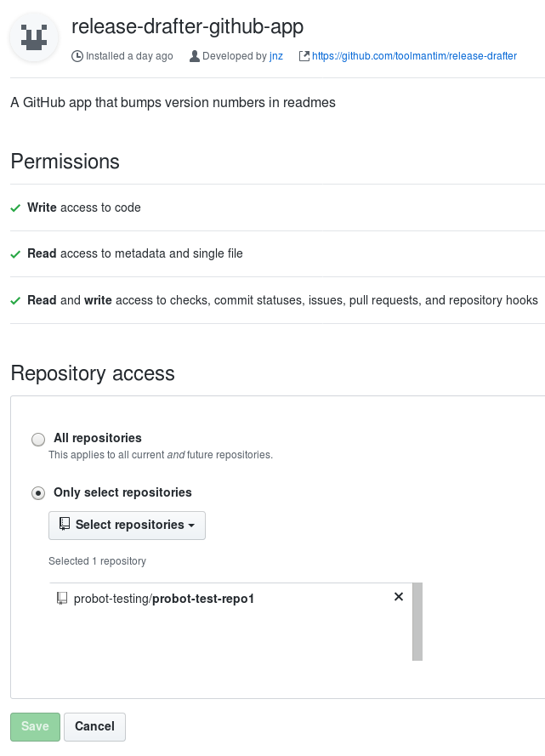Cancel the installation settings changes

pyautogui.click(x=94, y=726)
